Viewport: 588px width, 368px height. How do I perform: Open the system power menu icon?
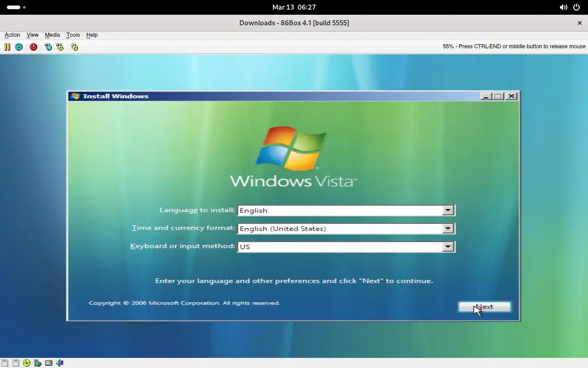click(x=577, y=7)
